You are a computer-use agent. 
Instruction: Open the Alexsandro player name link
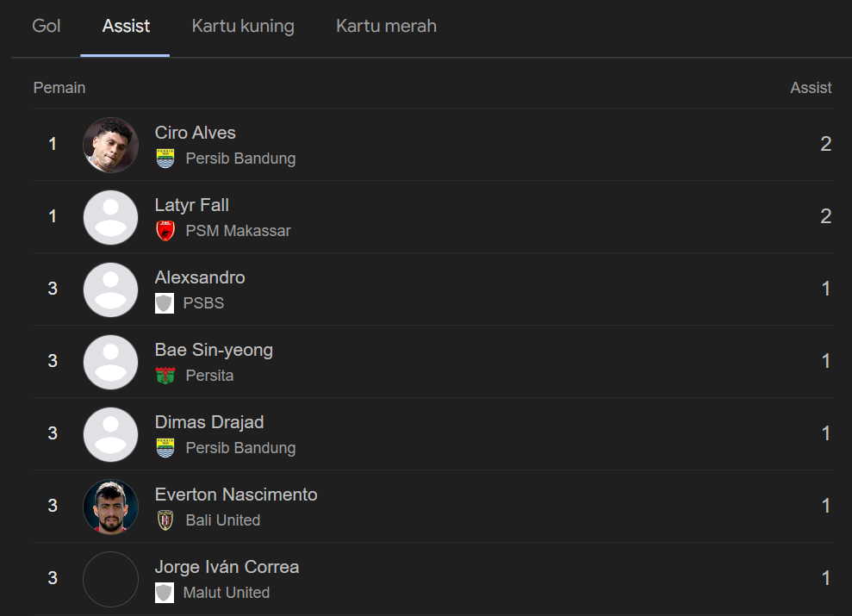200,277
